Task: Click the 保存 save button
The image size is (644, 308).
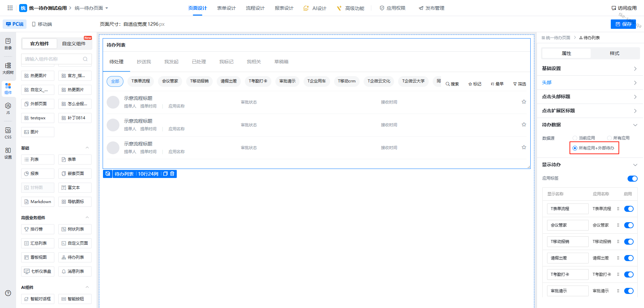Action: (623, 24)
